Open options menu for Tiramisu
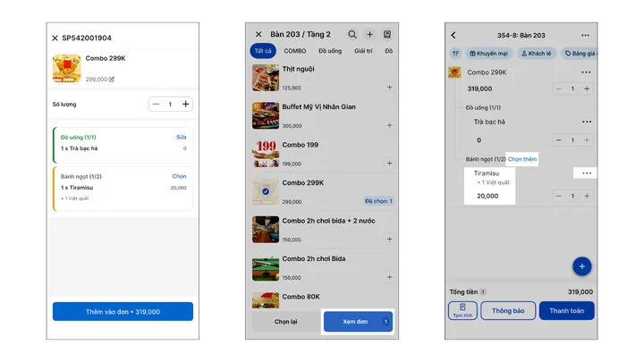Viewport: 644px width, 362px height. [587, 173]
